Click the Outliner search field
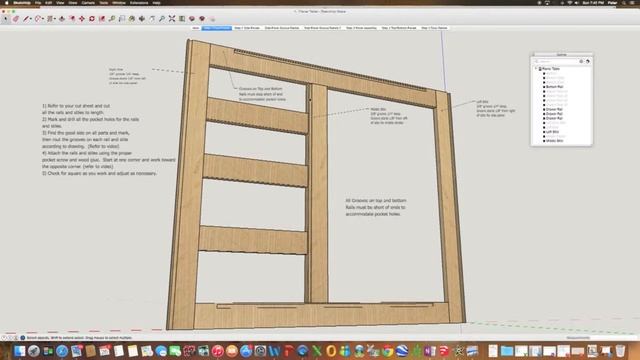The height and width of the screenshot is (360, 640). click(558, 61)
